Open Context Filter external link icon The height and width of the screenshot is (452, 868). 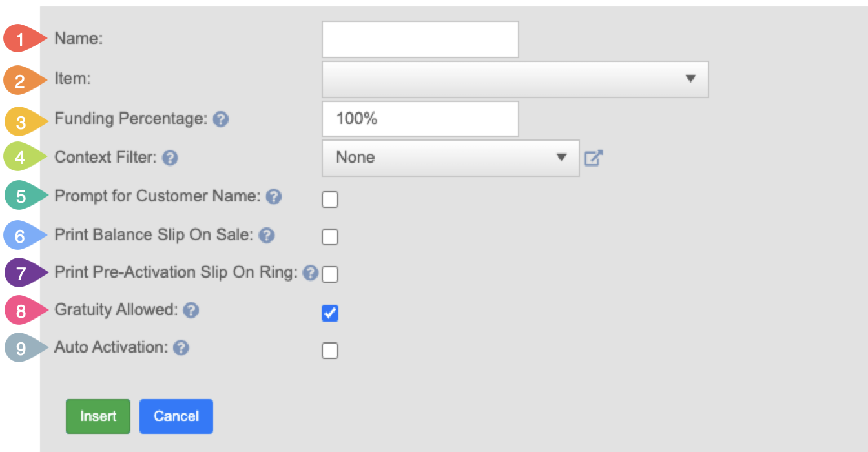tap(594, 158)
